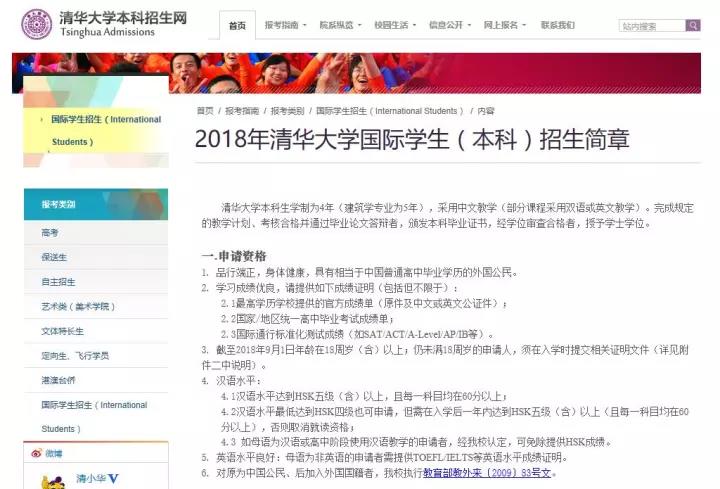Expand the 院系纵览 navigation dropdown
This screenshot has width=720, height=489.
(340, 25)
